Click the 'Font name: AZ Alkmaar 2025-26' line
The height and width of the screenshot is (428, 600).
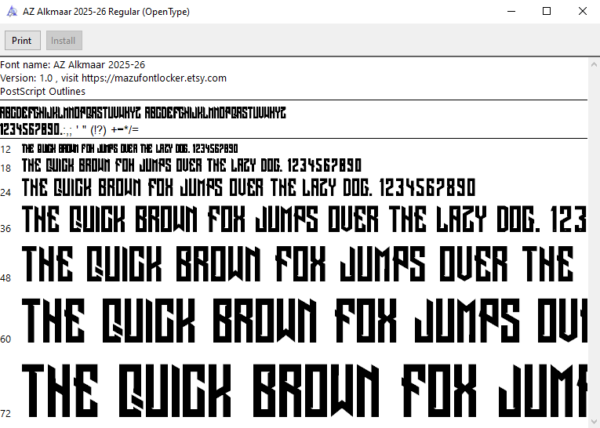(x=73, y=65)
